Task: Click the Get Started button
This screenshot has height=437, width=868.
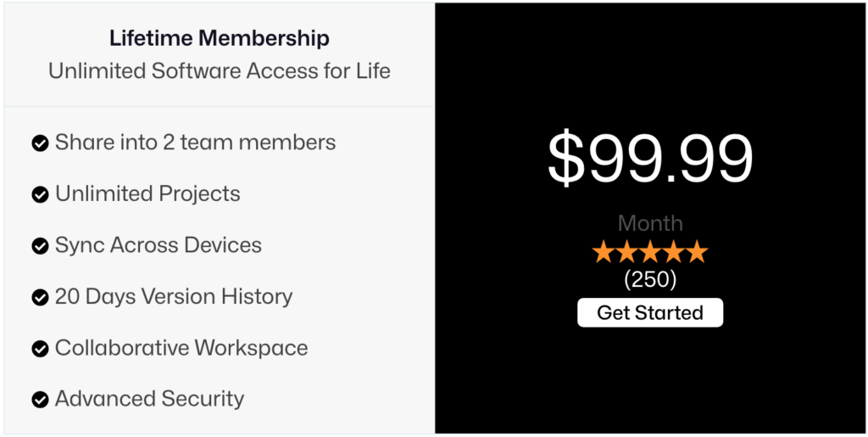Action: tap(650, 312)
